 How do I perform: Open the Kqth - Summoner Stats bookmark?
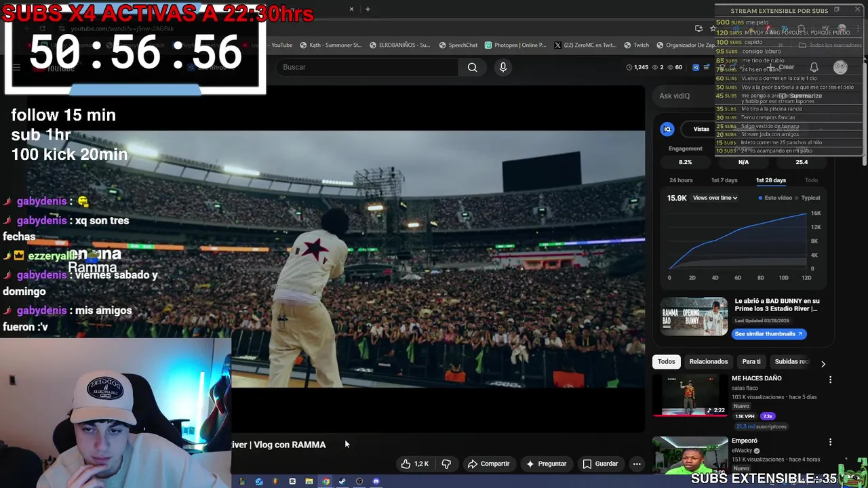(x=330, y=45)
